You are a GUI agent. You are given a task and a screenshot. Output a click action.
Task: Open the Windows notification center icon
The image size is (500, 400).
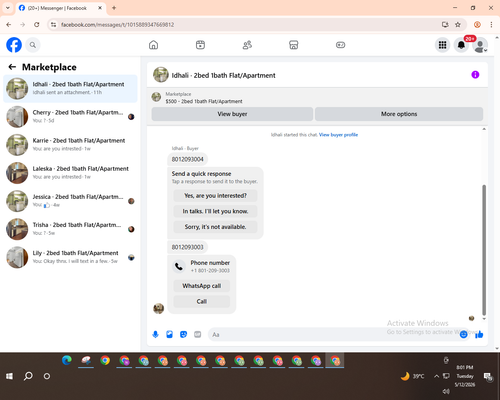[x=488, y=376]
